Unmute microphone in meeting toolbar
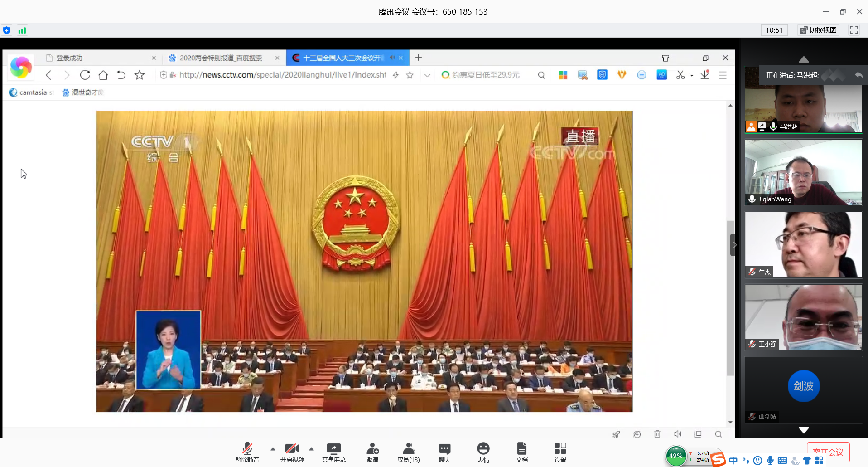 [x=247, y=449]
